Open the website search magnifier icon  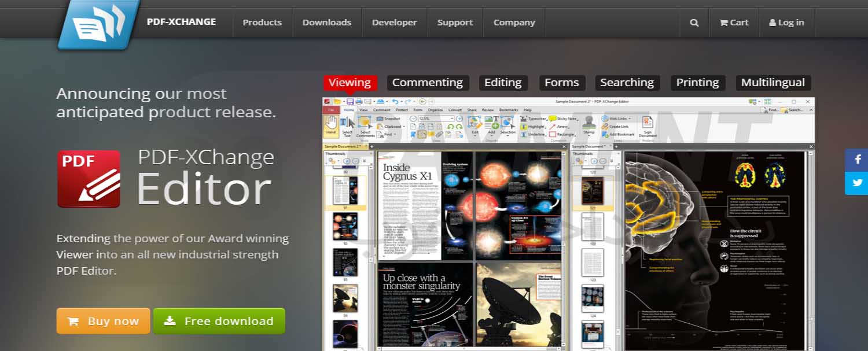pos(694,23)
